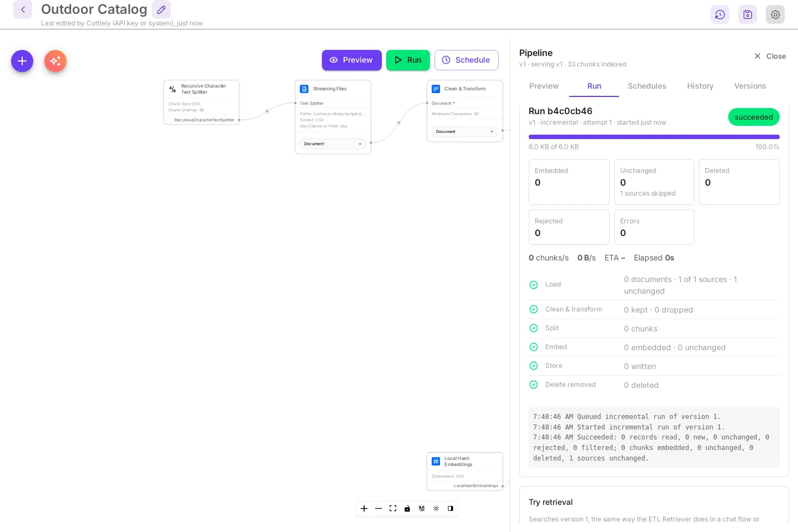Viewport: 798px width, 532px height.
Task: Click the Load step check icon
Action: (x=534, y=285)
